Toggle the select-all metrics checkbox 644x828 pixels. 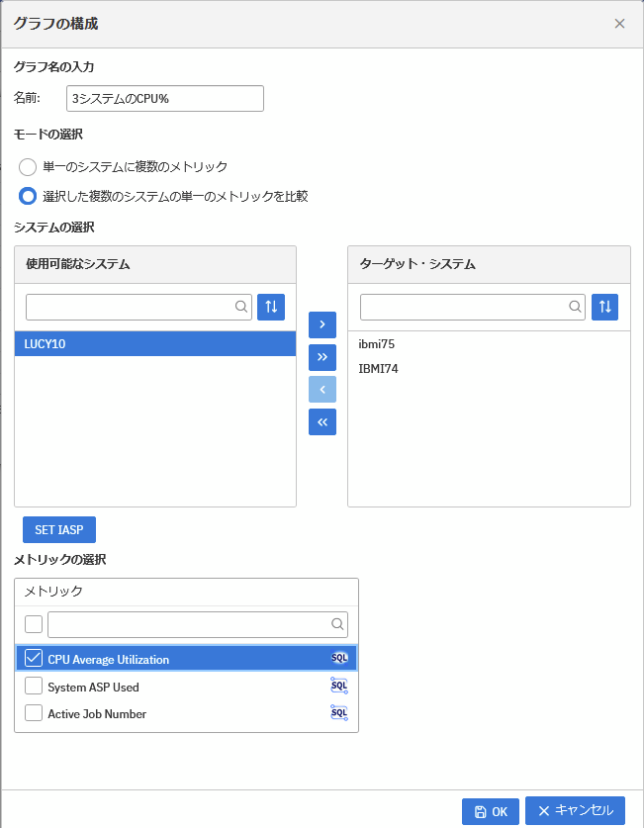coord(34,624)
